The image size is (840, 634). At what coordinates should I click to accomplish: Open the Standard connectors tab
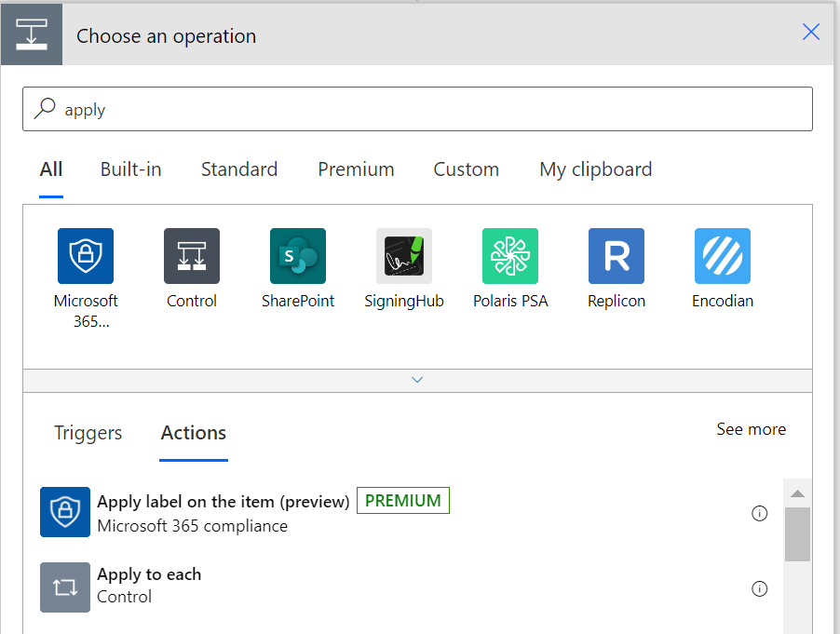(x=239, y=169)
